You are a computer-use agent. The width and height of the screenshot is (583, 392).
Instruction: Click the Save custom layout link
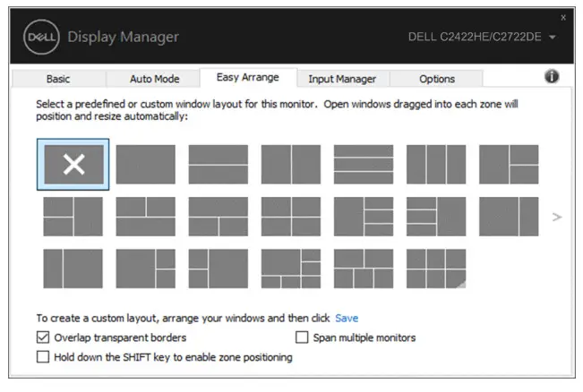(x=347, y=318)
